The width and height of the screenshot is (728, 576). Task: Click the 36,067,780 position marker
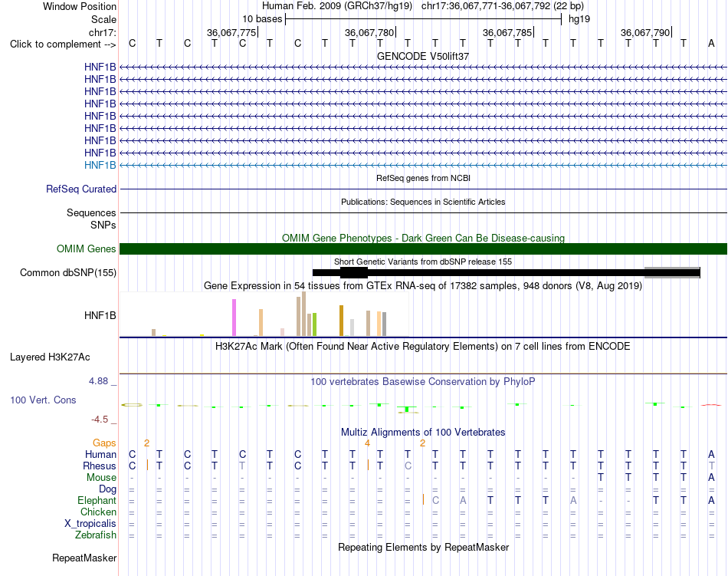click(x=369, y=32)
